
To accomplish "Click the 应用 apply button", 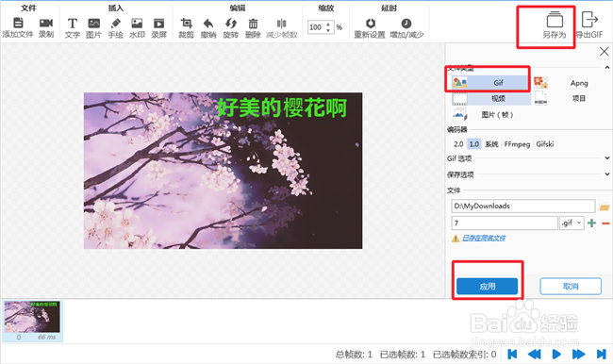I will (488, 286).
